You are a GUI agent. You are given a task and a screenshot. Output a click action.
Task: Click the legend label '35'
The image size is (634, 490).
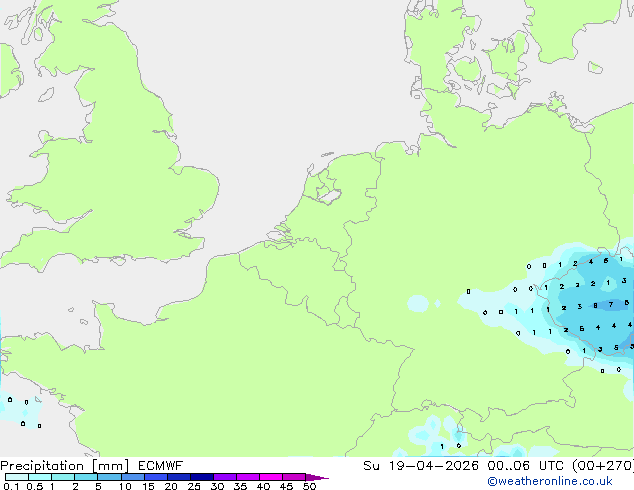(240, 486)
